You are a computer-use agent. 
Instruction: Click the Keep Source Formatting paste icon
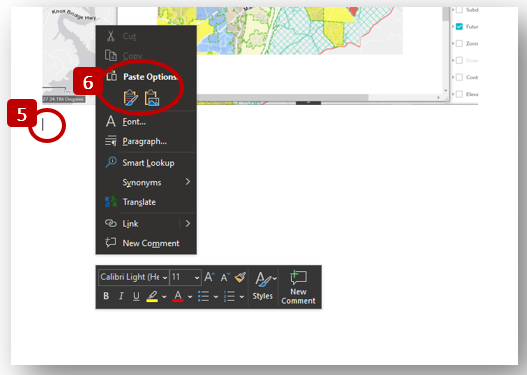[x=130, y=98]
